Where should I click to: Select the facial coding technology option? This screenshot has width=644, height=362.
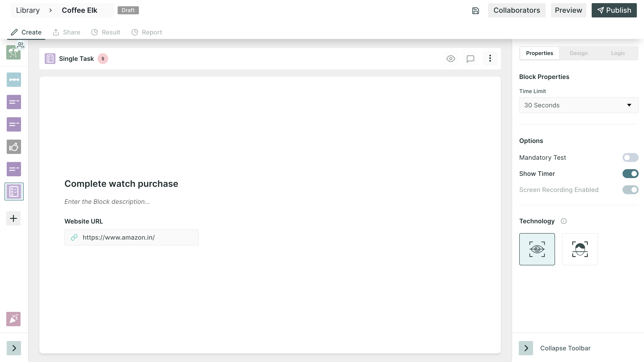(x=580, y=249)
